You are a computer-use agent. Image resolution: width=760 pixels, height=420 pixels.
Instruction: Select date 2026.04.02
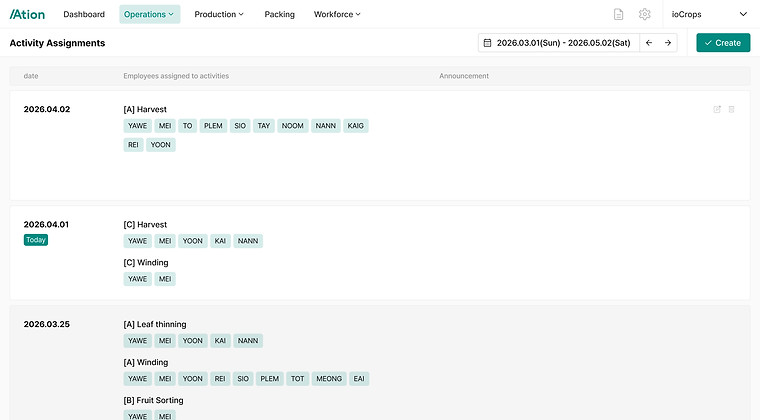click(47, 109)
